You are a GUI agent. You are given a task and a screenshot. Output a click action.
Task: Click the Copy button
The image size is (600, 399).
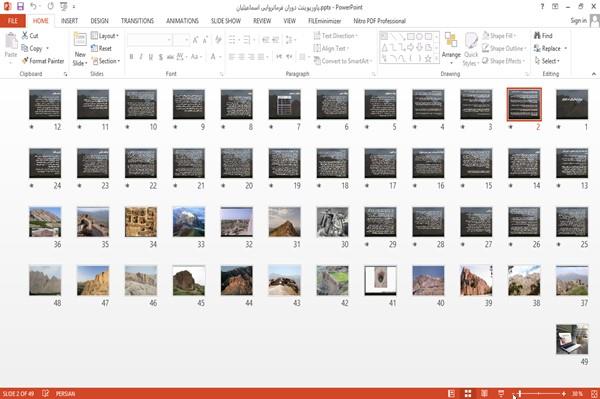click(x=32, y=48)
